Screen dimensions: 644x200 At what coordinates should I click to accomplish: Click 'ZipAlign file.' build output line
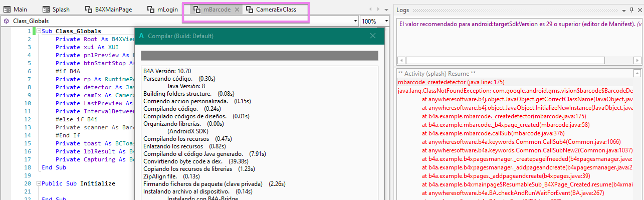(171, 176)
